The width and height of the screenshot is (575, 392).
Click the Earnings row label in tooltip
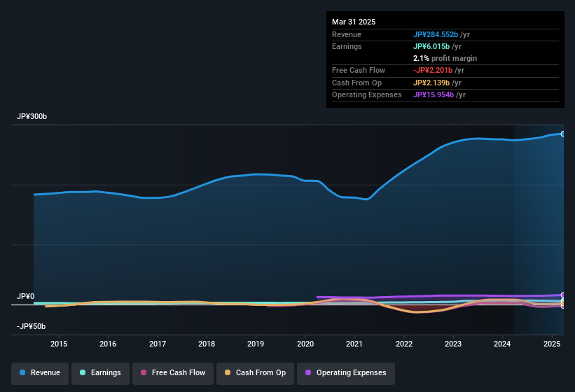point(347,46)
